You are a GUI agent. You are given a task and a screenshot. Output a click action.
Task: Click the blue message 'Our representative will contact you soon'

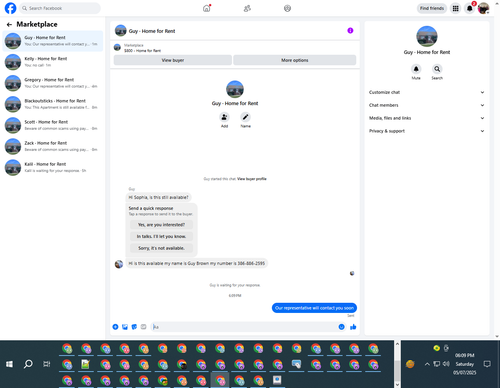pyautogui.click(x=314, y=308)
